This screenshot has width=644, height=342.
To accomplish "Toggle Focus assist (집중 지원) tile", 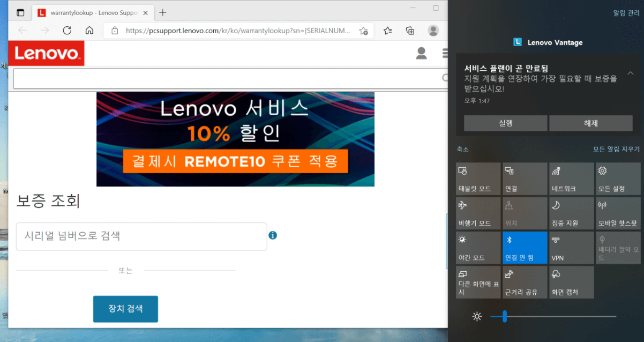I will (x=571, y=213).
